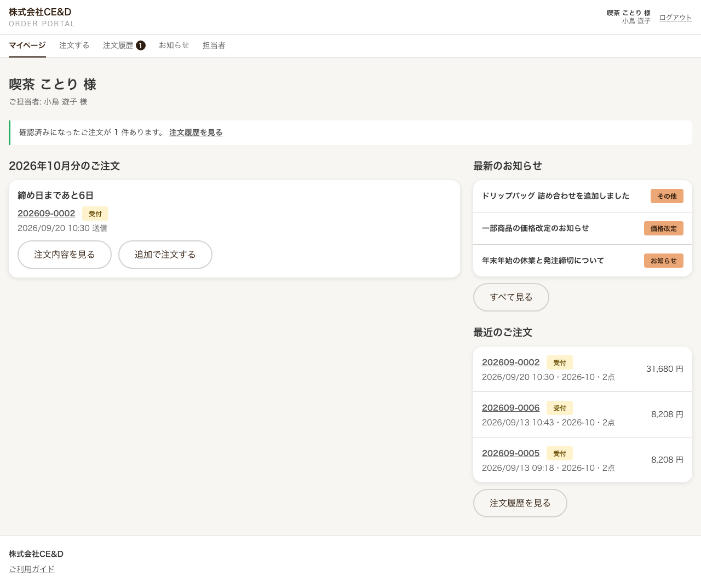
Task: Open order 202609-0002 in the 最近のご注文 list
Action: tap(511, 362)
